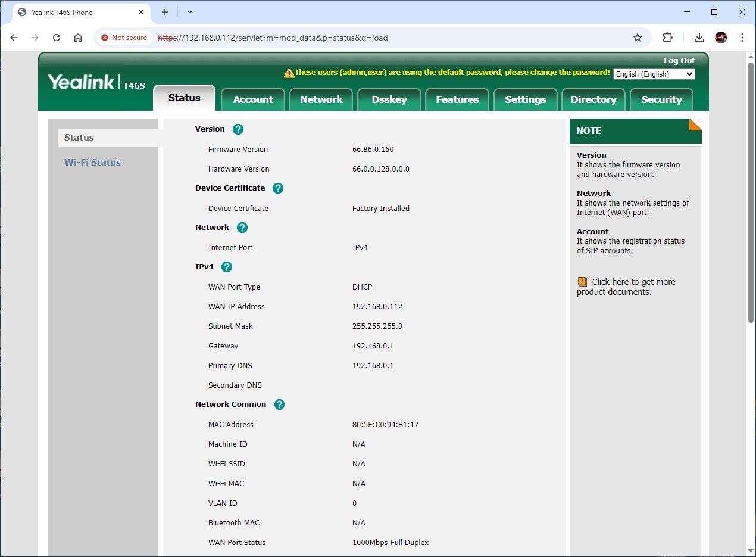Open help for Device Certificate section
Screen dimensions: 756x557
pos(278,188)
